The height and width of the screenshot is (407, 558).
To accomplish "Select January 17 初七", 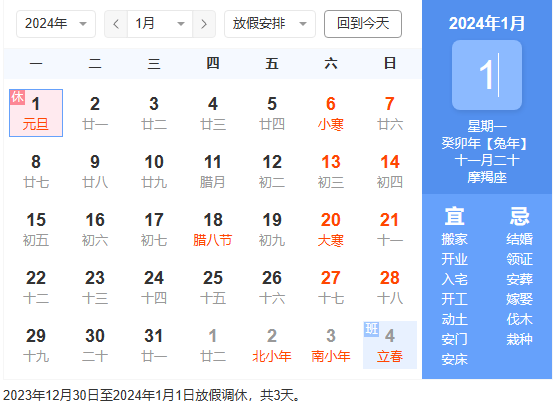I will point(154,229).
